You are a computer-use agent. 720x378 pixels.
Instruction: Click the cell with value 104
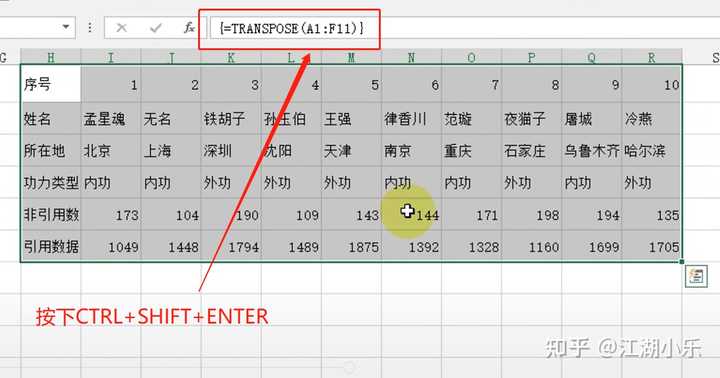[x=171, y=214]
